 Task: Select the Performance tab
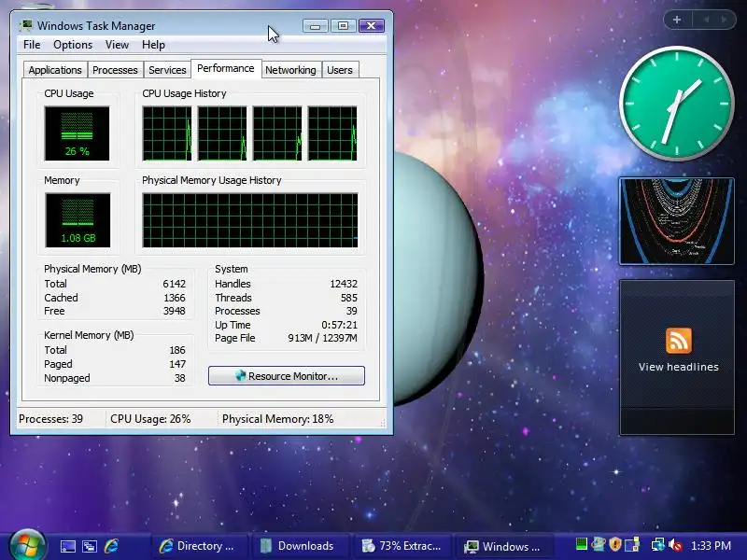click(226, 68)
